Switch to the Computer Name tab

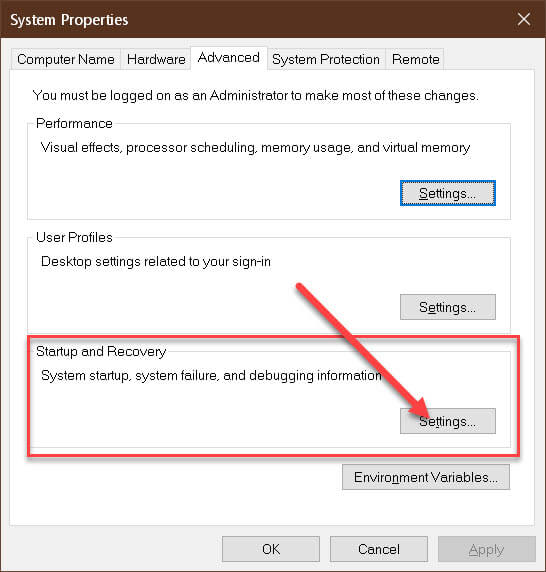pyautogui.click(x=66, y=59)
